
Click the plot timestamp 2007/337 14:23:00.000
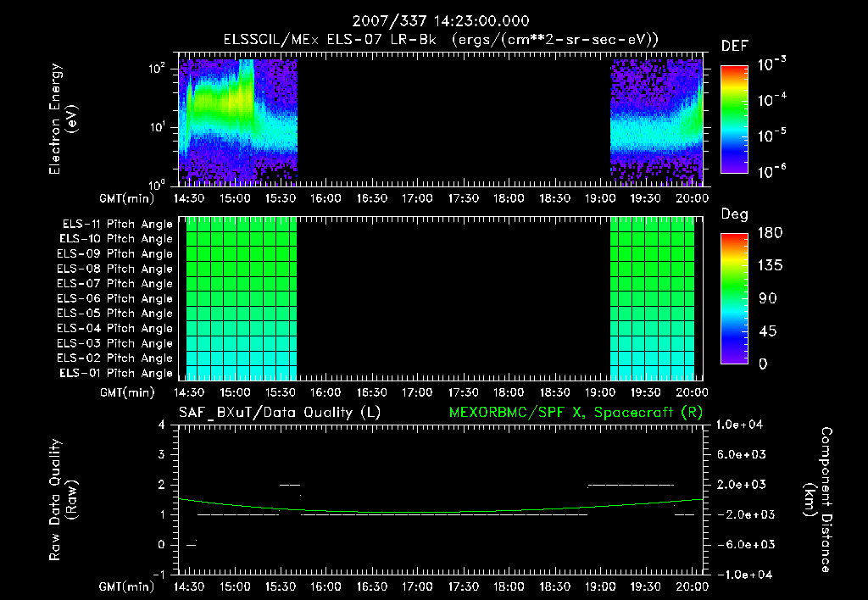[441, 21]
